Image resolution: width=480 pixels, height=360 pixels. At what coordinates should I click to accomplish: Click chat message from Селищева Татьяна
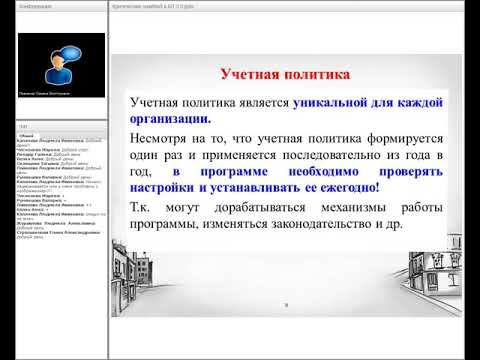pos(52,164)
